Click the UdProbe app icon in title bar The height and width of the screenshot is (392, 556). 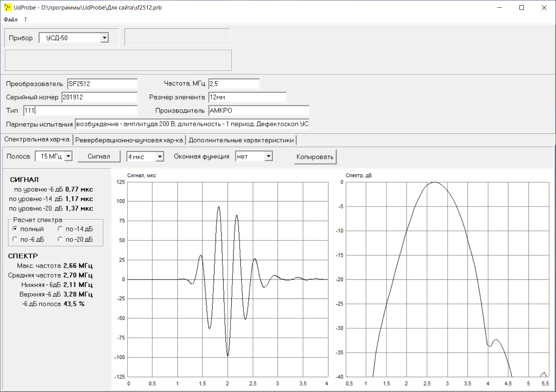[x=8, y=7]
